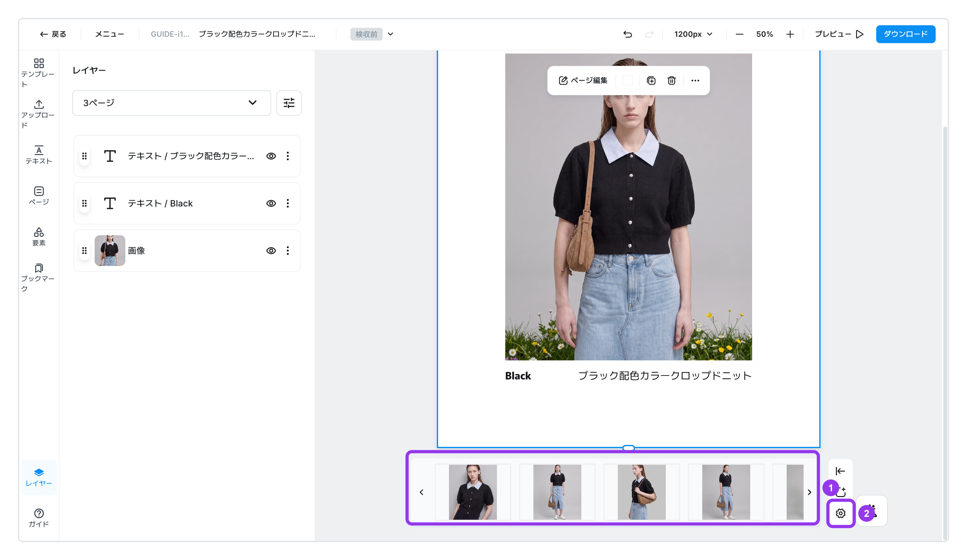Show next thumbnails with right chevron
This screenshot has width=967, height=560.
tap(809, 492)
